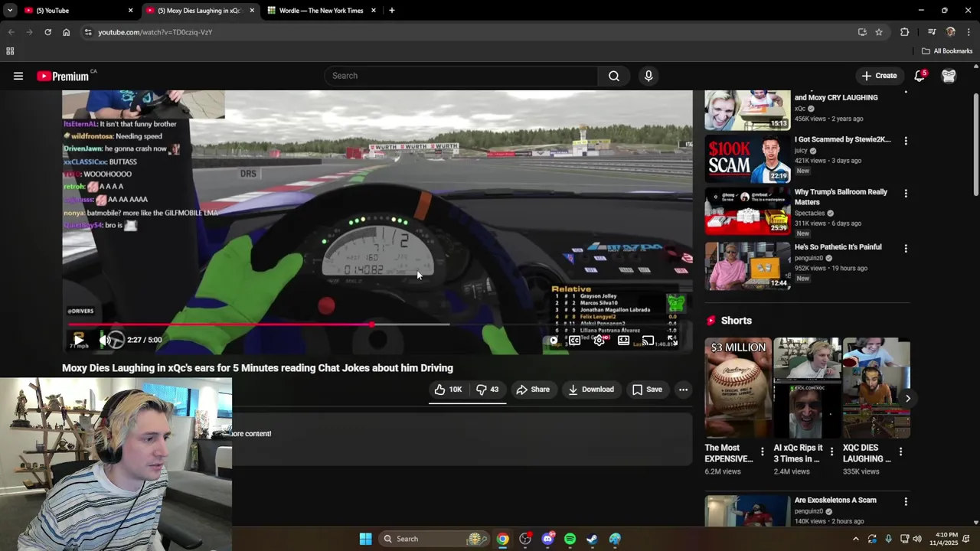Go to the browser home page
Screen dimensions: 980x551
click(x=67, y=32)
